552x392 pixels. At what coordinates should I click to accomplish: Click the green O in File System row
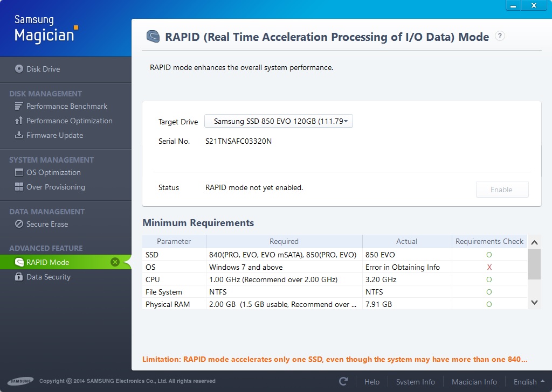(x=489, y=292)
